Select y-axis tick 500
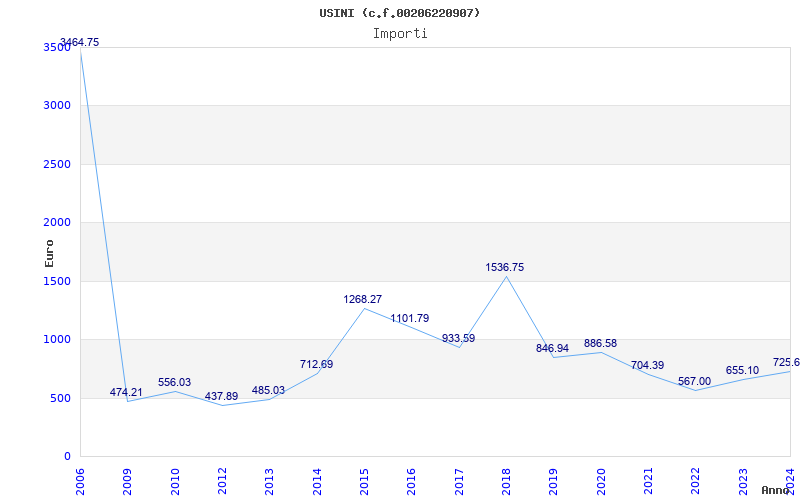Viewport: 800px width, 500px height. point(61,398)
